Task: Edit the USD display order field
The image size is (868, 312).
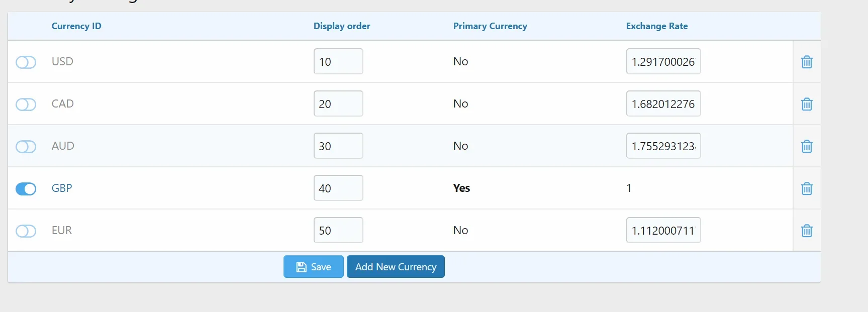Action: tap(338, 61)
